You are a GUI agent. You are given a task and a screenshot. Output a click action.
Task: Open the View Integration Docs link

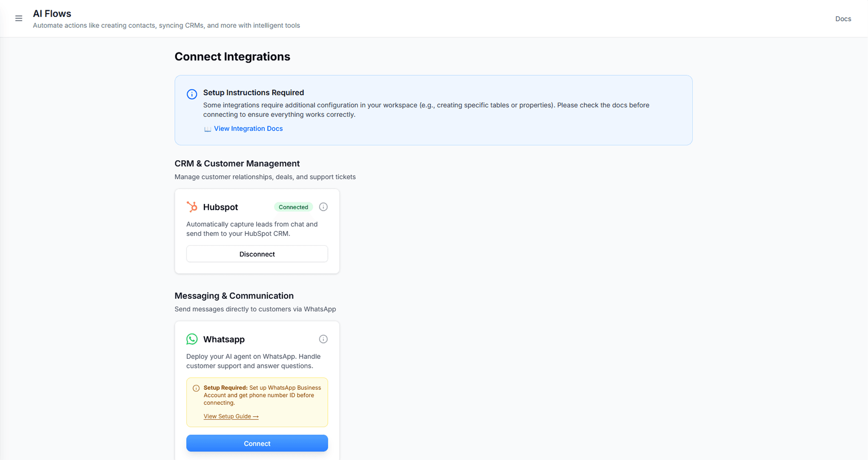click(x=248, y=128)
